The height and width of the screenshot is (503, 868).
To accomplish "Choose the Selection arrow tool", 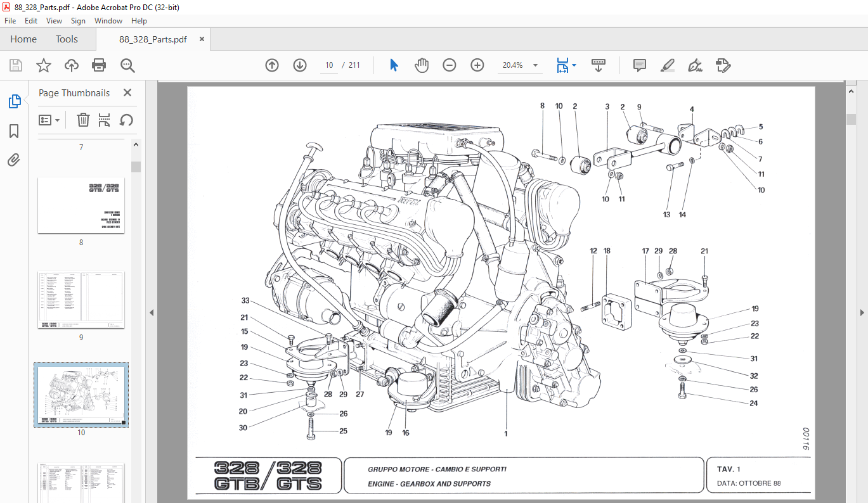I will (394, 65).
